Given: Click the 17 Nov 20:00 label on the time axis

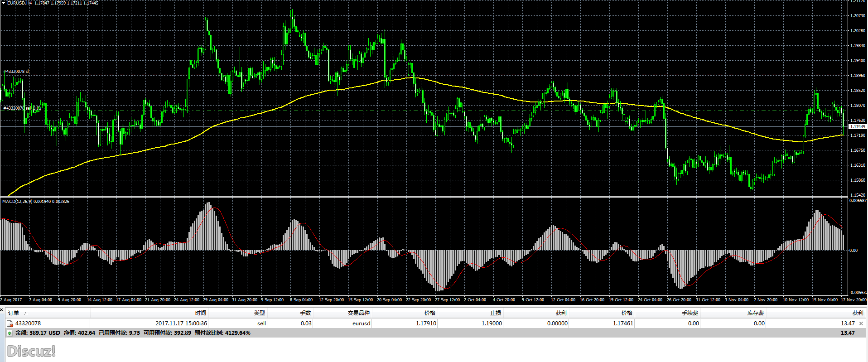Looking at the screenshot, I should click(x=854, y=300).
